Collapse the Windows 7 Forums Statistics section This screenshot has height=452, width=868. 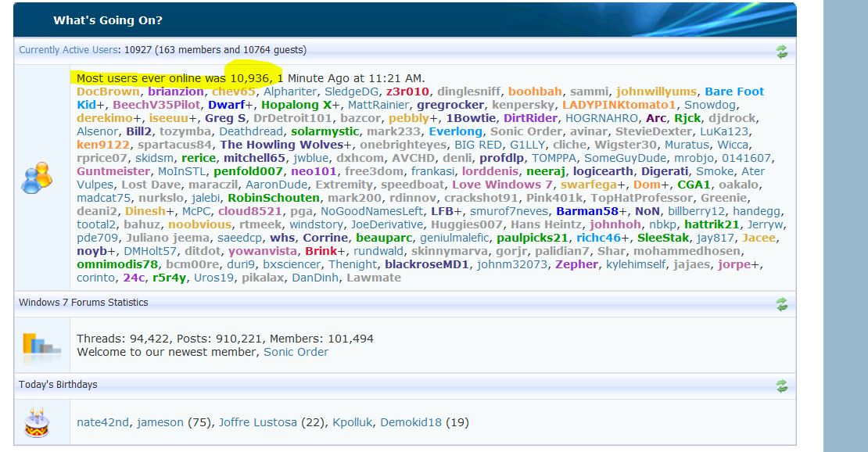point(781,304)
